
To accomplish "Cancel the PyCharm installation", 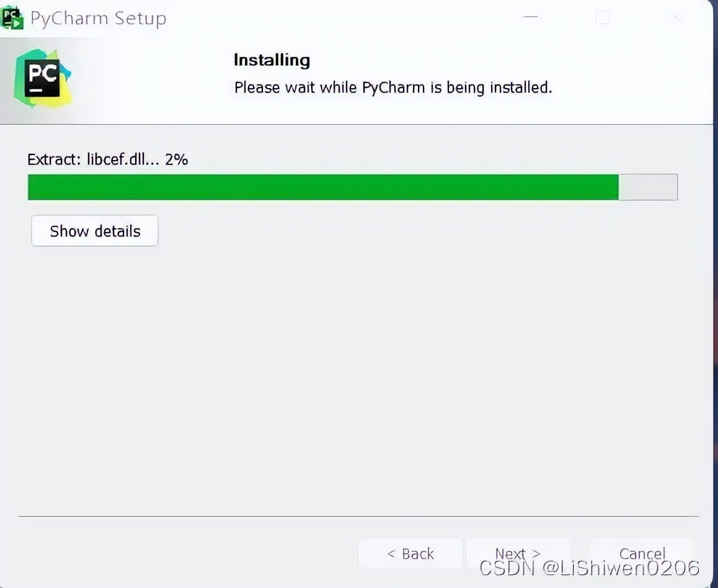I will (642, 553).
